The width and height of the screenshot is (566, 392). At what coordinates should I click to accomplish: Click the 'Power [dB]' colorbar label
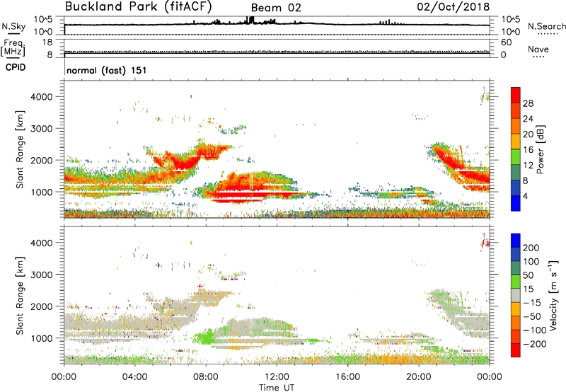coord(540,150)
